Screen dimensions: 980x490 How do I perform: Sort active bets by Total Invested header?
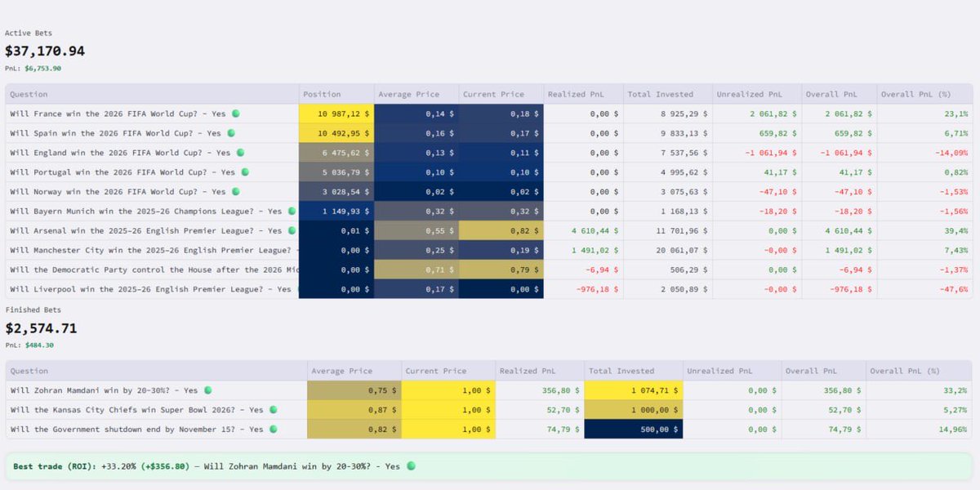[x=668, y=94]
